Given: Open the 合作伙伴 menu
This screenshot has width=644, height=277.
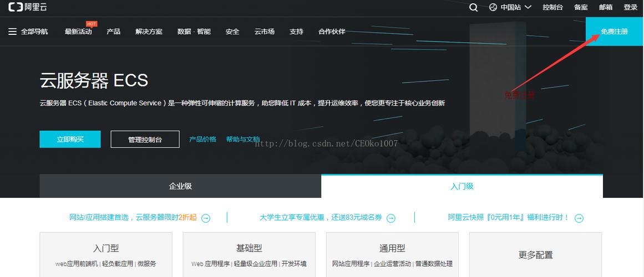Looking at the screenshot, I should point(332,32).
